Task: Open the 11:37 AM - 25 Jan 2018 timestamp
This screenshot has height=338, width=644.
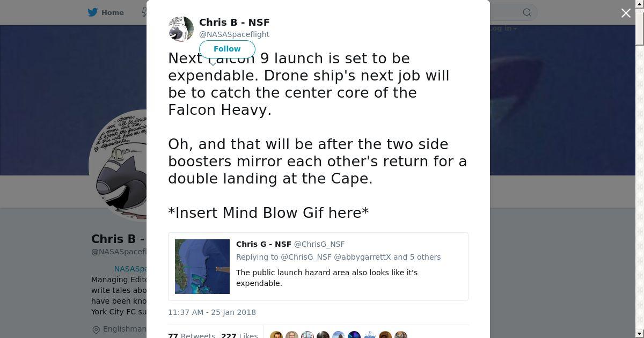Action: pyautogui.click(x=212, y=312)
